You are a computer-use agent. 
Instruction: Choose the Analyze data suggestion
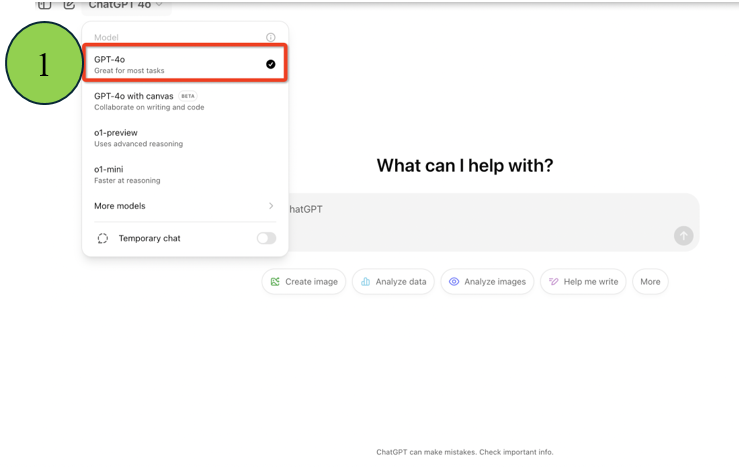coord(393,282)
